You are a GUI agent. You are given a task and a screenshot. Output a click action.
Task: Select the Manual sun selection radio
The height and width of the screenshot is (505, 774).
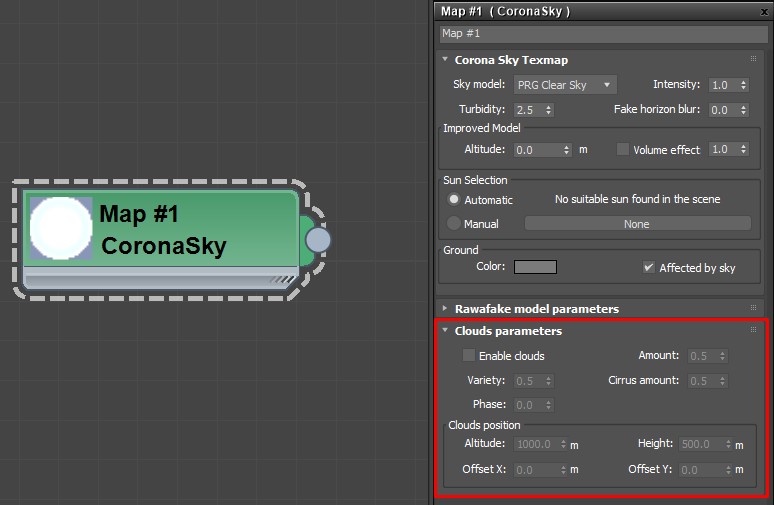point(453,223)
